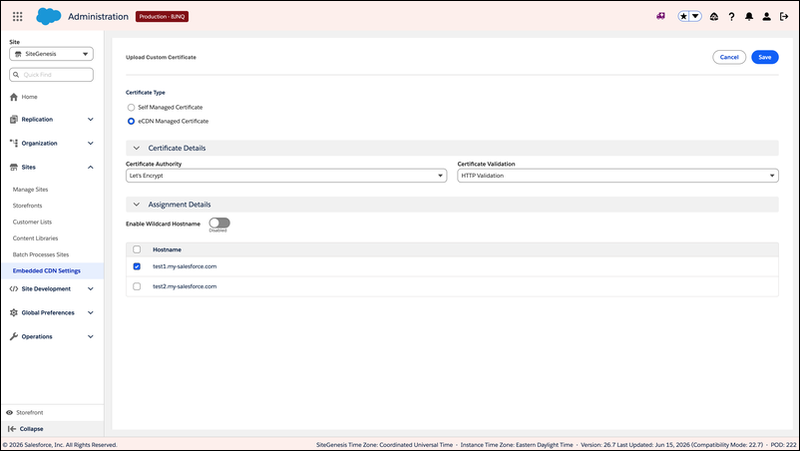The image size is (800, 451).
Task: Open Manage Sites
Action: point(30,189)
